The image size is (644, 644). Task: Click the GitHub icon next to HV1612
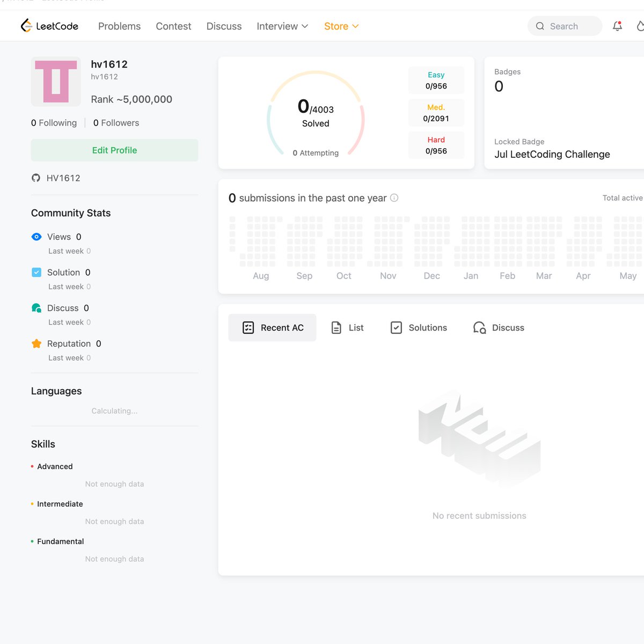tap(36, 178)
